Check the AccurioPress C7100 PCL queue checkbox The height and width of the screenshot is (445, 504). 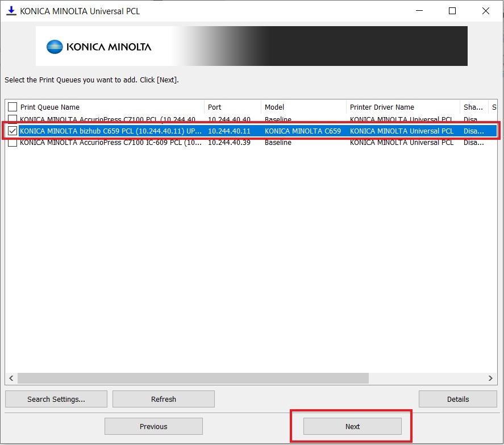click(x=13, y=119)
